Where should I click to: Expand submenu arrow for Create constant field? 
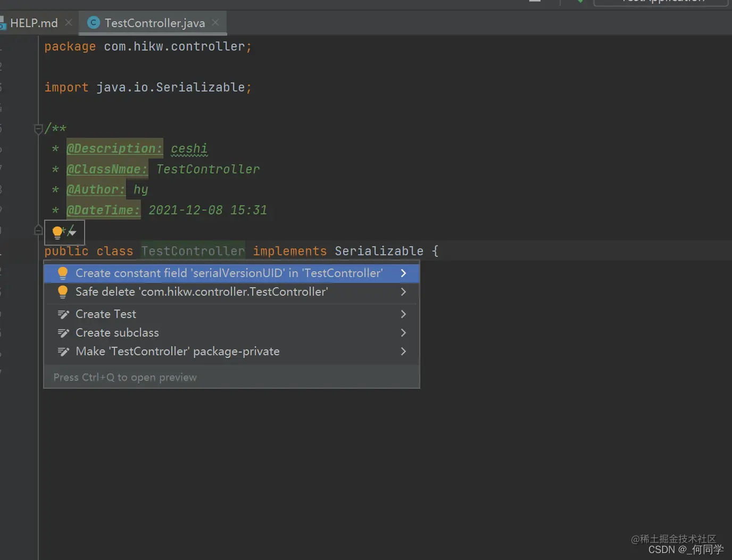(403, 273)
